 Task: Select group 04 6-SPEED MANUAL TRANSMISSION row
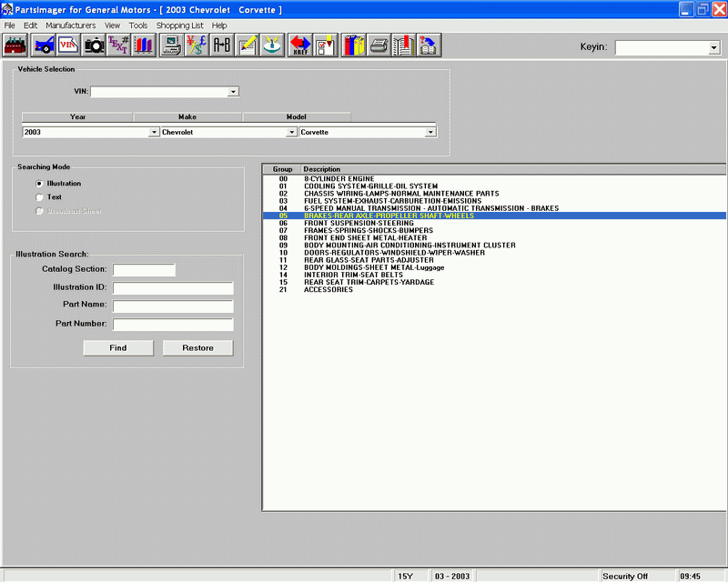pos(494,208)
